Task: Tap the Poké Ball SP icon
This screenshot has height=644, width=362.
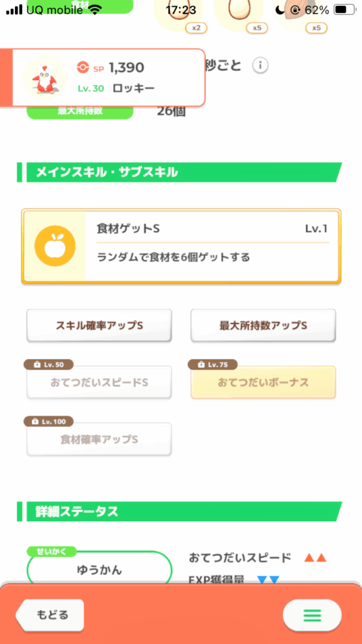Action: (x=83, y=68)
